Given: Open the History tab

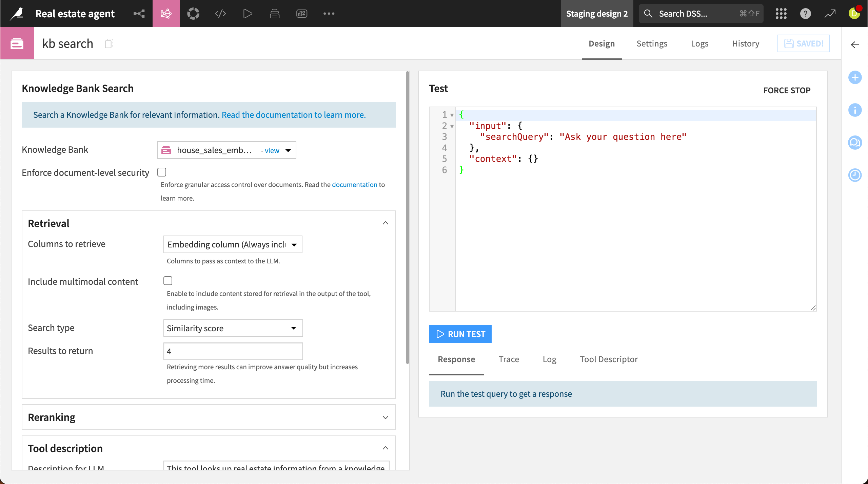Looking at the screenshot, I should 745,43.
